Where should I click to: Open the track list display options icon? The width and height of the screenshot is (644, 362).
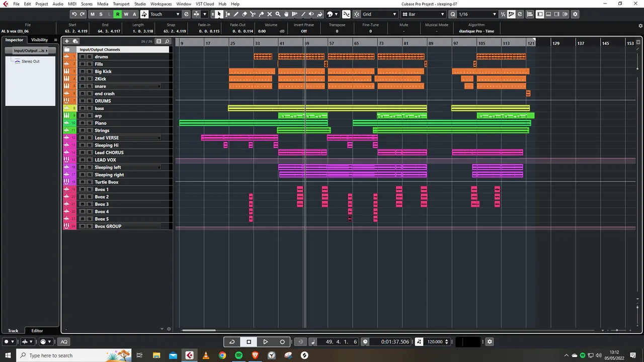pos(158,41)
